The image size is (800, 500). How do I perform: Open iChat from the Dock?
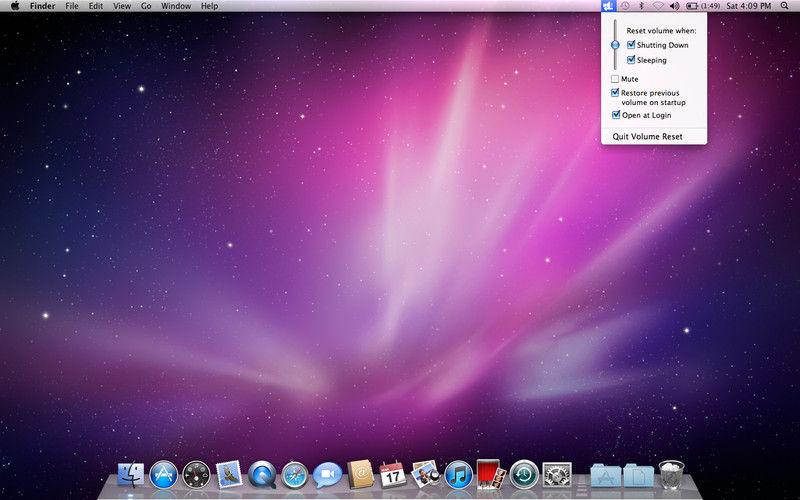pos(328,474)
